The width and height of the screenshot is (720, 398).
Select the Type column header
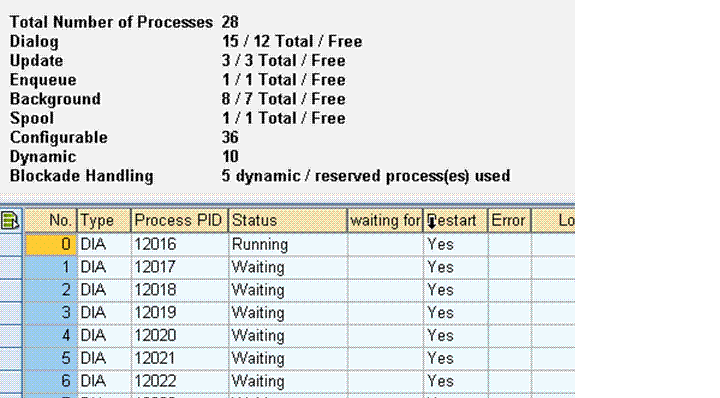click(x=104, y=220)
